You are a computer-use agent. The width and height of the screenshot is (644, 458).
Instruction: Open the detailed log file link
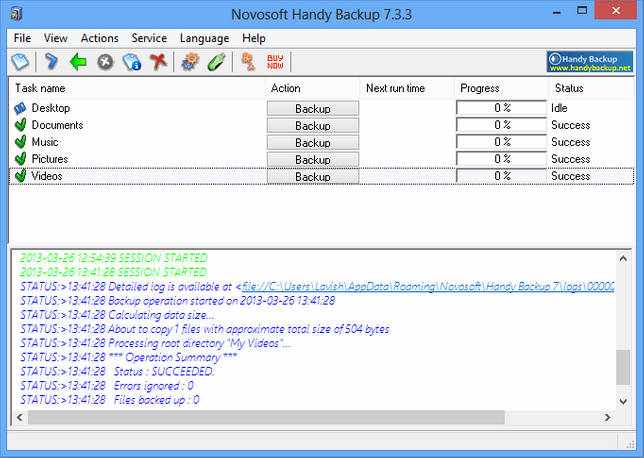(x=428, y=286)
